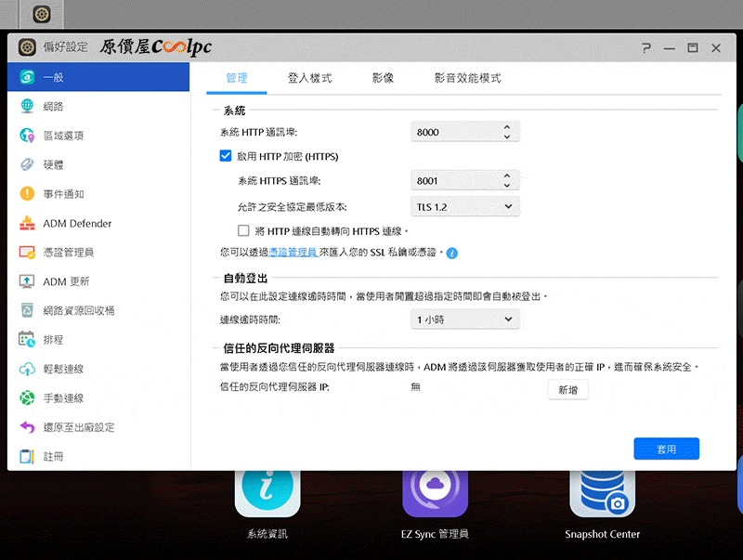Click the blue info icon beside SSL text

[452, 253]
